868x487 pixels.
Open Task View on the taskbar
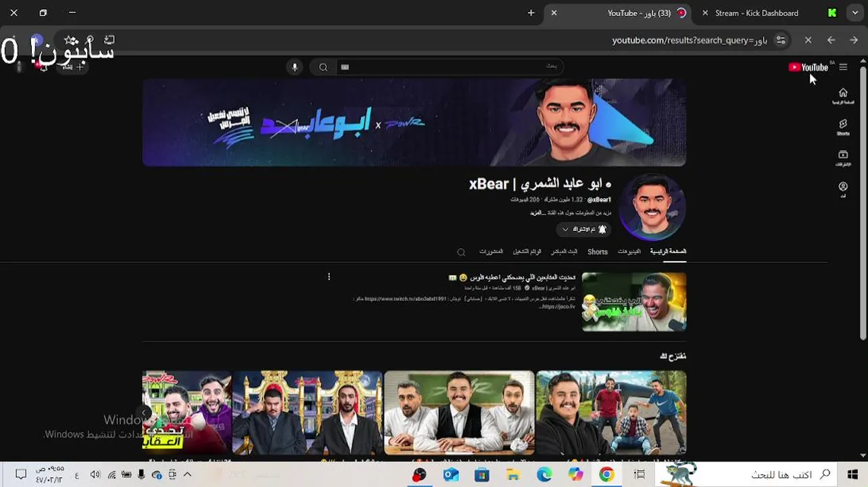pos(640,475)
